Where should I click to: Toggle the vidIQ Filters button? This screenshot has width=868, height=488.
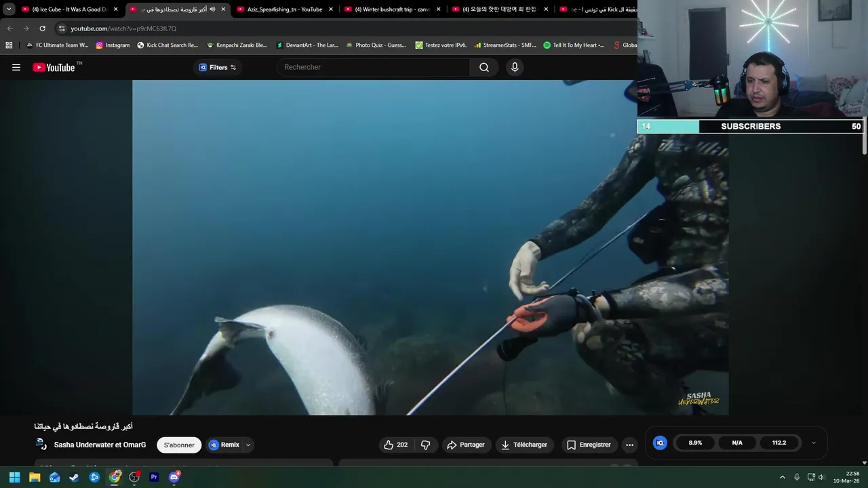tap(217, 67)
